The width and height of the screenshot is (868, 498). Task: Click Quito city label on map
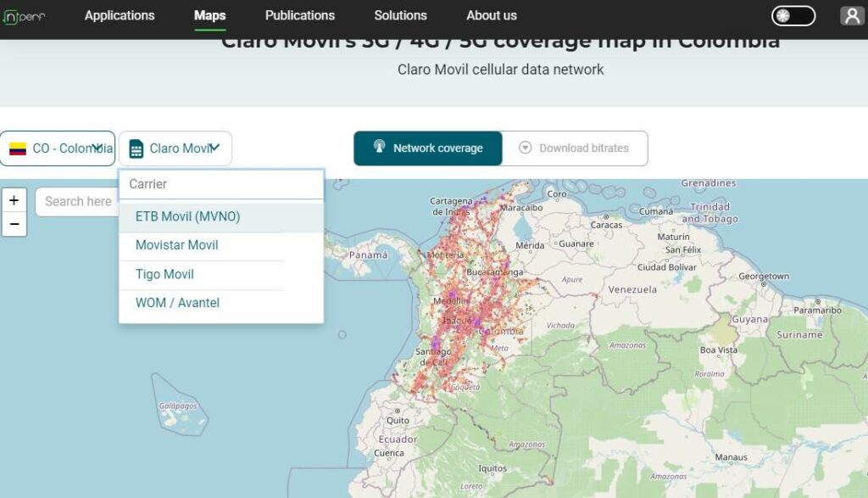coord(398,421)
